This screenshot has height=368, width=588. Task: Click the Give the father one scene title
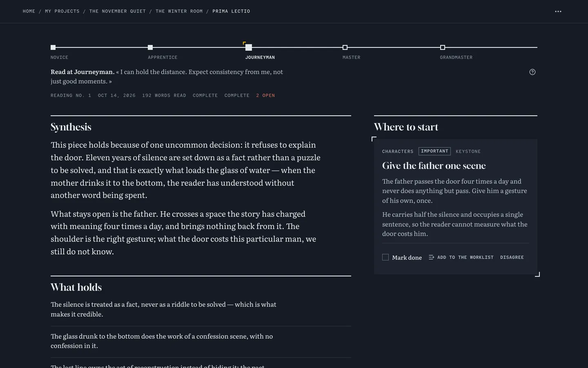pos(434,166)
